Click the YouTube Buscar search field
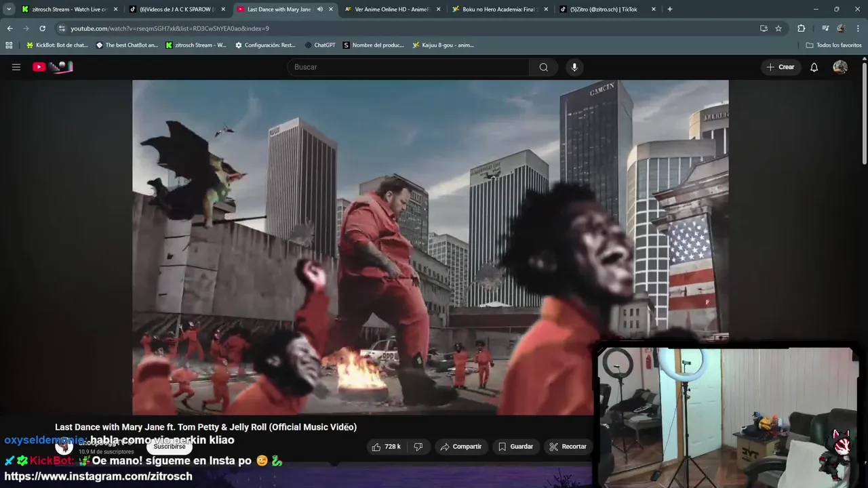Image resolution: width=868 pixels, height=488 pixels. (408, 67)
